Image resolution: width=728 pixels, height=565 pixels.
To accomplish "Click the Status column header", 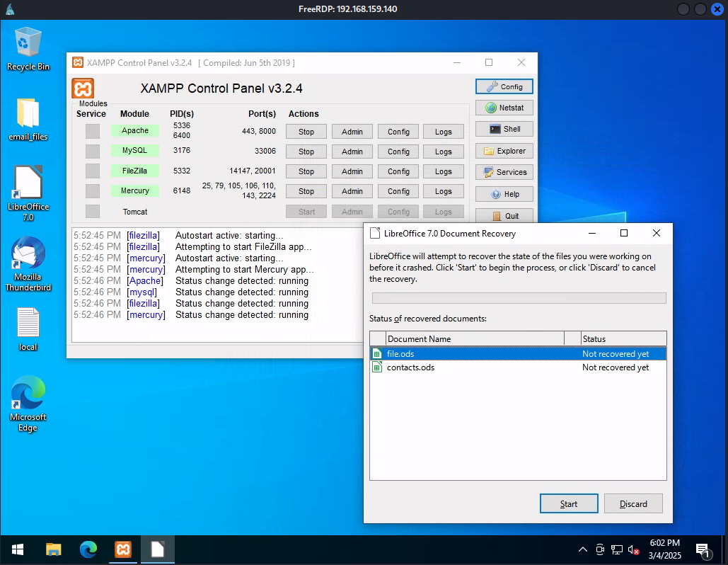I will [623, 338].
